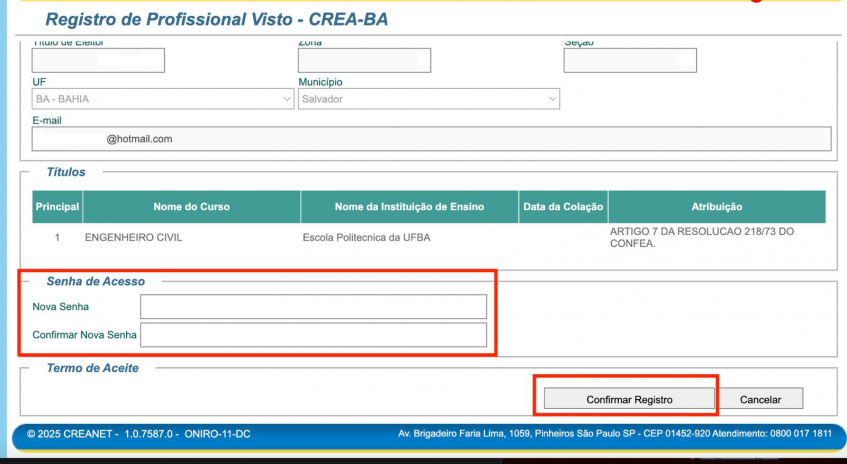Focus the Zona text box
847x464 pixels.
[x=364, y=60]
